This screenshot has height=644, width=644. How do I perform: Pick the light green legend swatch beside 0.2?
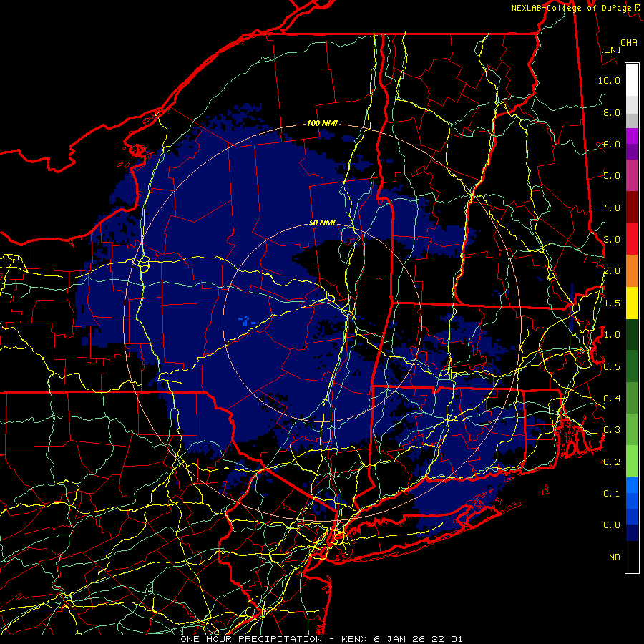coord(632,462)
